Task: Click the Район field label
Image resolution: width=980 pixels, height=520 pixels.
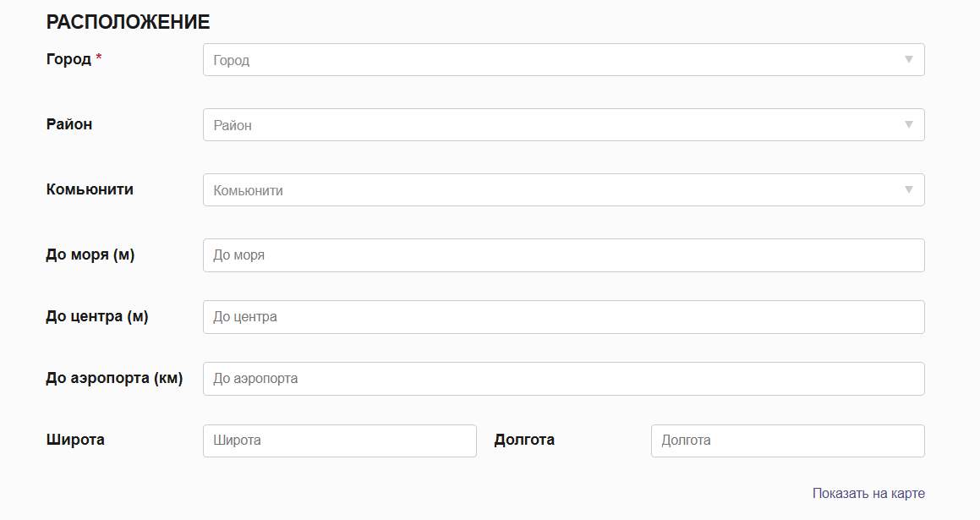Action: (69, 124)
